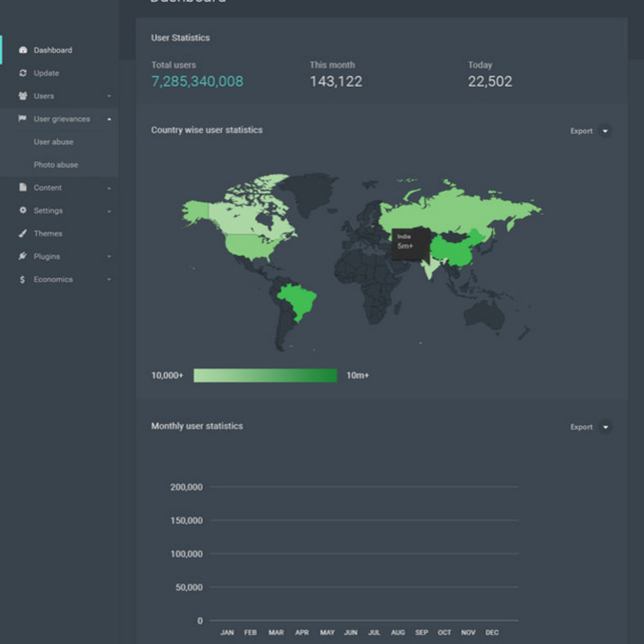Click the Plugins plug icon
644x644 pixels.
click(x=23, y=256)
